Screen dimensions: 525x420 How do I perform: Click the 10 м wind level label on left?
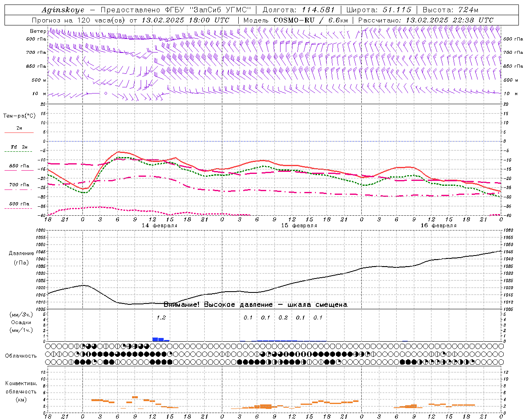click(x=39, y=94)
